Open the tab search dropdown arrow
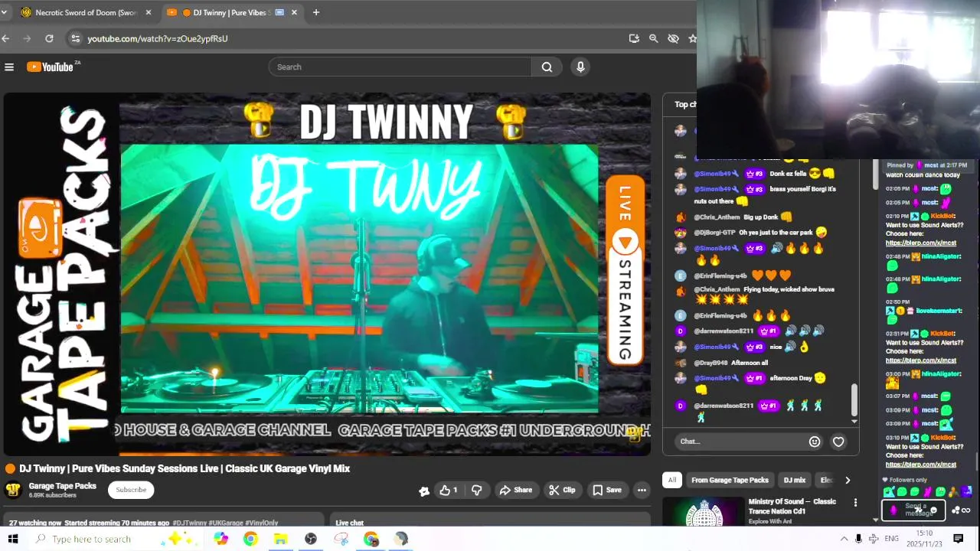Viewport: 980px width, 551px height. pyautogui.click(x=4, y=12)
